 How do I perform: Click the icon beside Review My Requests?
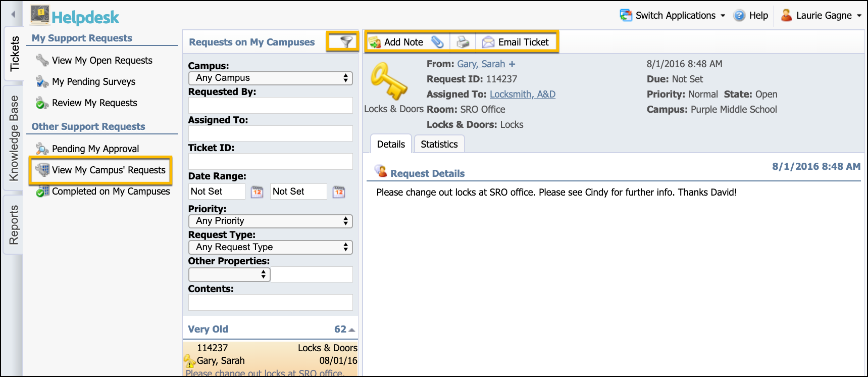[42, 103]
